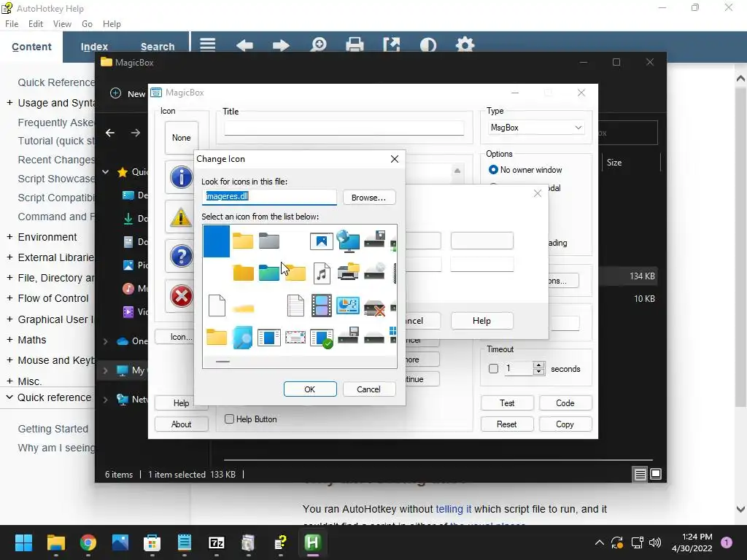747x560 pixels.
Task: Open Google Chrome from the taskbar
Action: coord(88,542)
